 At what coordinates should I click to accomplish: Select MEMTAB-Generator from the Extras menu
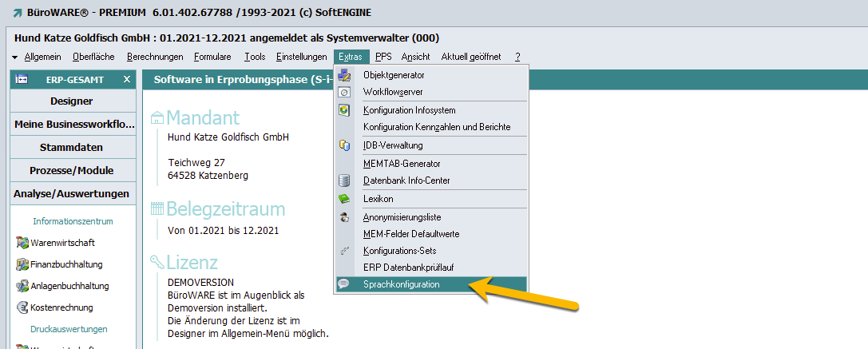pos(402,164)
